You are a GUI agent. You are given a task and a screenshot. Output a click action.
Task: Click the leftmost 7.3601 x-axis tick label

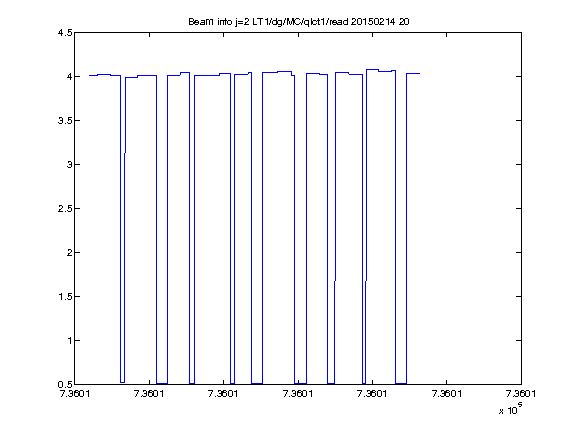coord(75,394)
